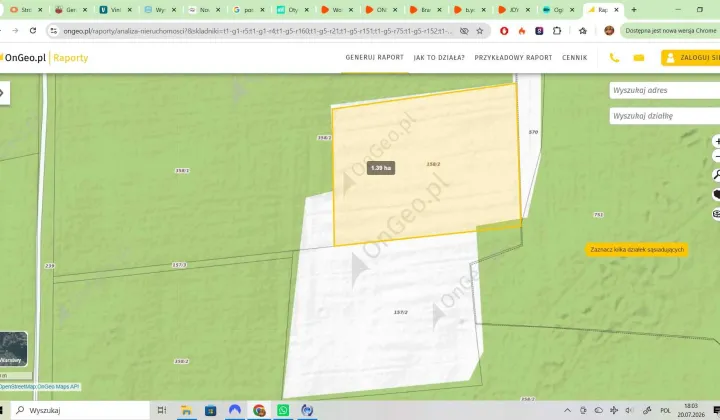This screenshot has height=420, width=720.
Task: Click the eye-slash icon in address bar
Action: tap(464, 31)
